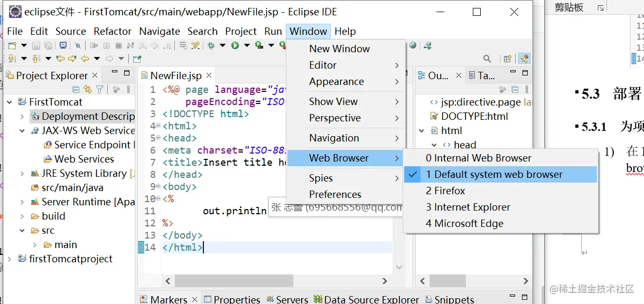Collapse All in Project Explorer toolbar
This screenshot has width=644, height=304.
click(x=76, y=89)
